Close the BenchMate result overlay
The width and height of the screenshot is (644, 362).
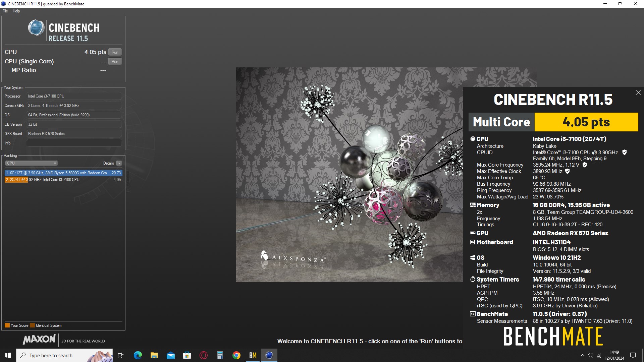coord(638,93)
